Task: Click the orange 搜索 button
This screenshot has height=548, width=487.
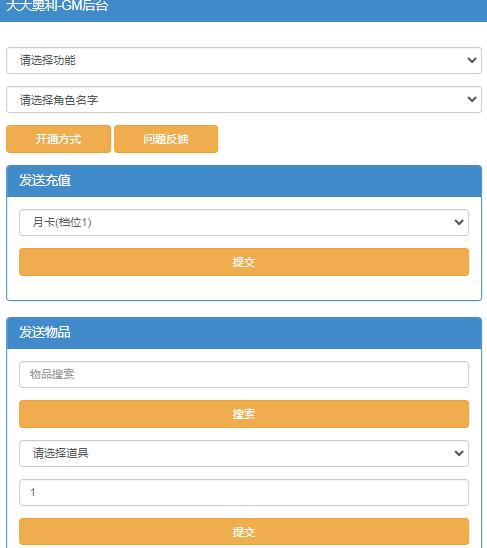Action: (x=244, y=414)
